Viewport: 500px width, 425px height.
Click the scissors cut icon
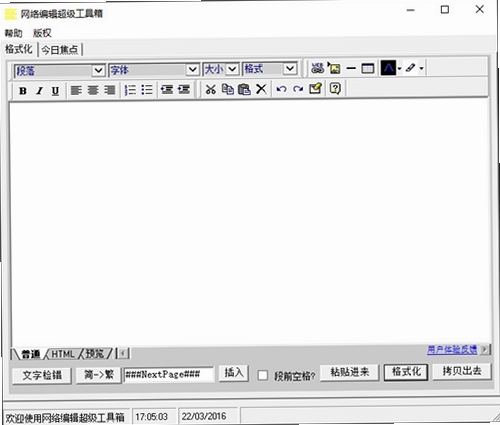click(210, 89)
